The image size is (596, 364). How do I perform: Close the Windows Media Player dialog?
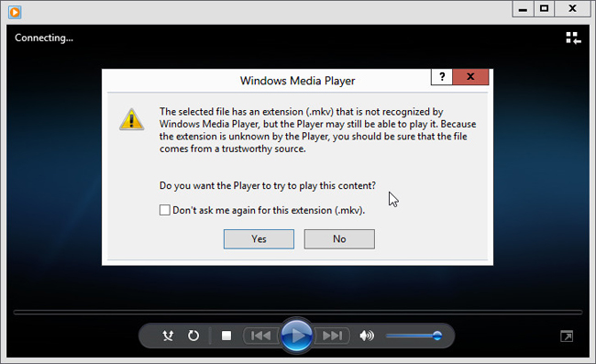[x=470, y=77]
